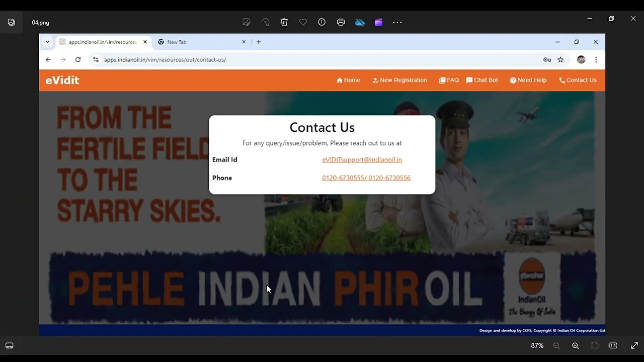Click the browser Back arrow
Screen dimensions: 644x362
pos(48,59)
